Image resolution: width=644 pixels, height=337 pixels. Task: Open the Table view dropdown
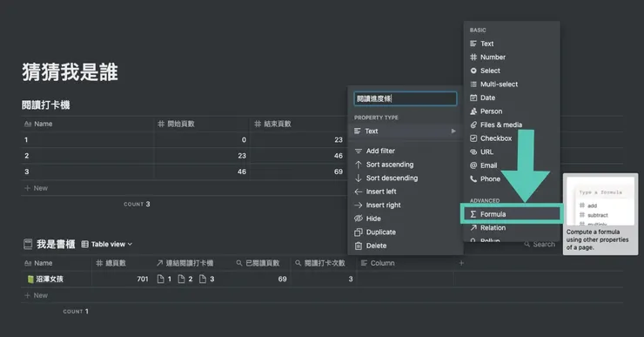[x=107, y=244]
